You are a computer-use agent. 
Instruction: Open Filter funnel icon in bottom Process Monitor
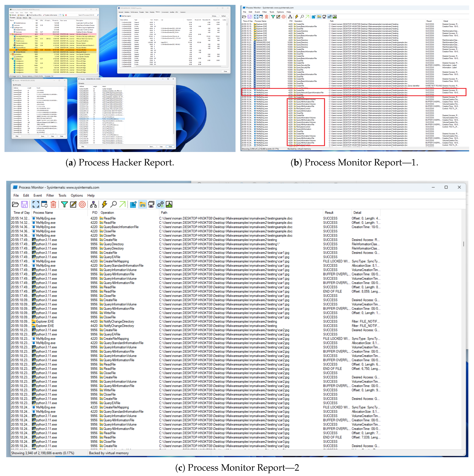(64, 204)
